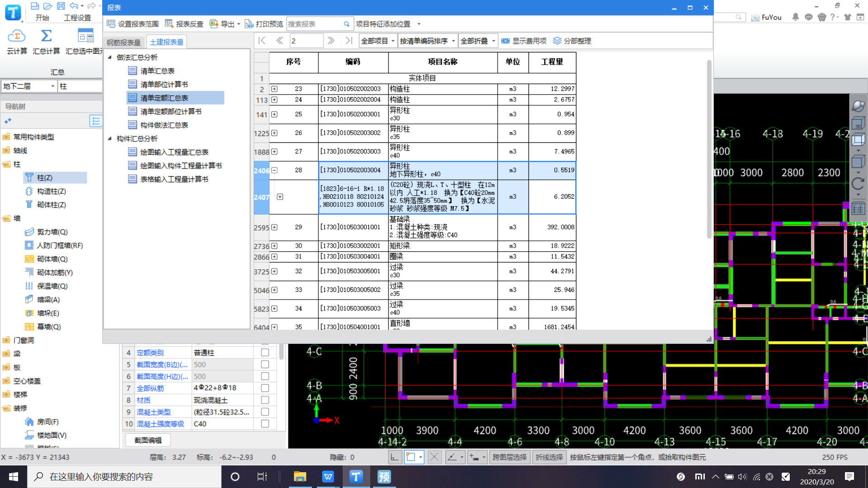This screenshot has width=868, height=488.
Task: Switch to the 钢筋报表量 tab
Action: 124,42
